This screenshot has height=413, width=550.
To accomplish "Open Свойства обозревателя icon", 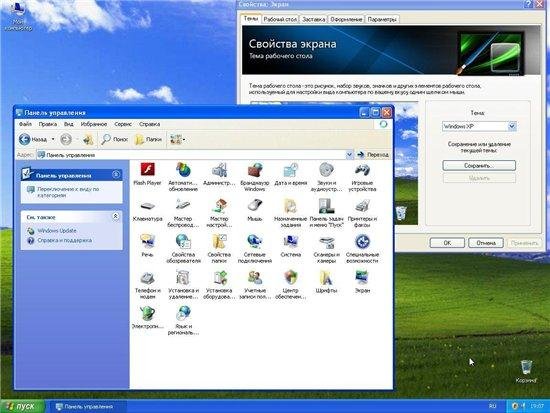I will tap(183, 249).
